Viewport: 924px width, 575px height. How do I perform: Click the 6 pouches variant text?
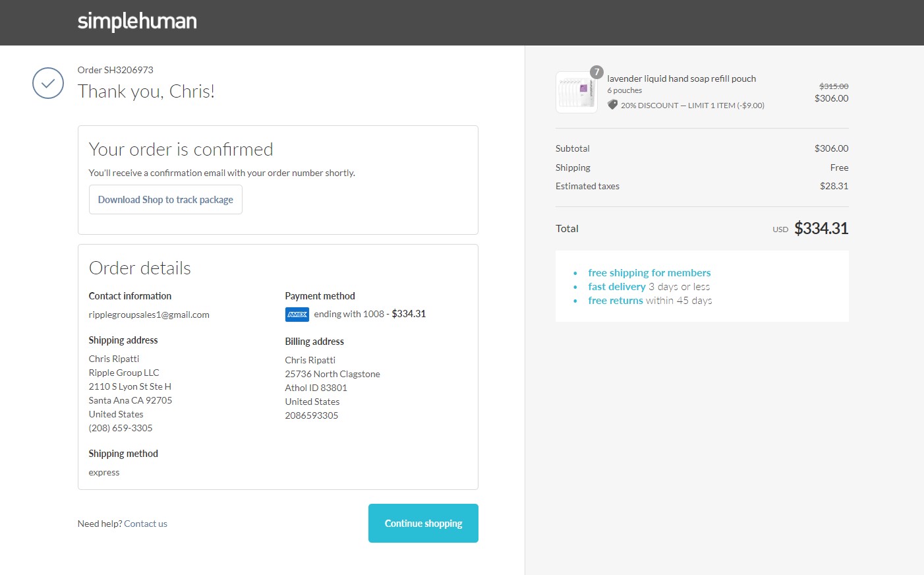click(624, 90)
